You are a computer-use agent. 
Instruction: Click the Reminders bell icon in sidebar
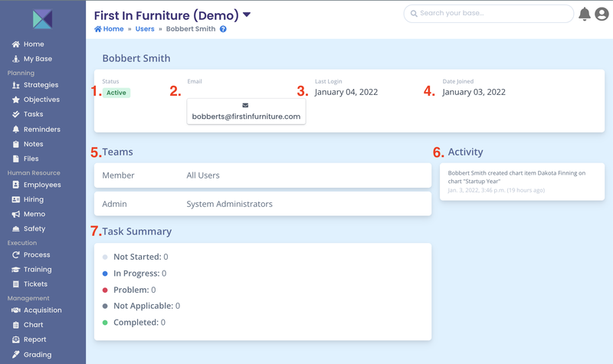click(x=15, y=130)
